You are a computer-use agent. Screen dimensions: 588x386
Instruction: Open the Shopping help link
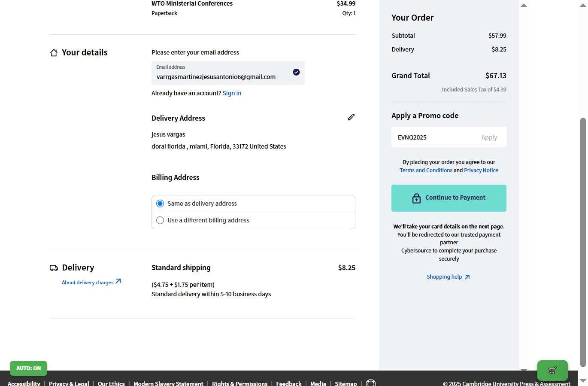[x=444, y=277]
